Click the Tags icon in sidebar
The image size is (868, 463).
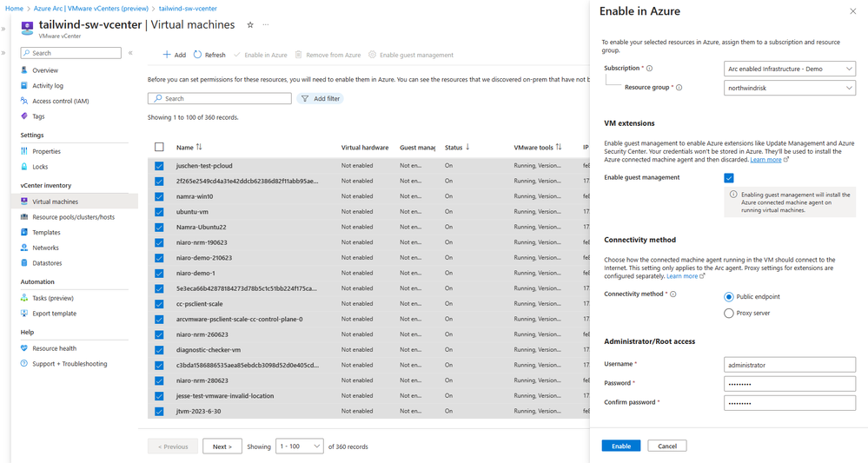tap(23, 116)
